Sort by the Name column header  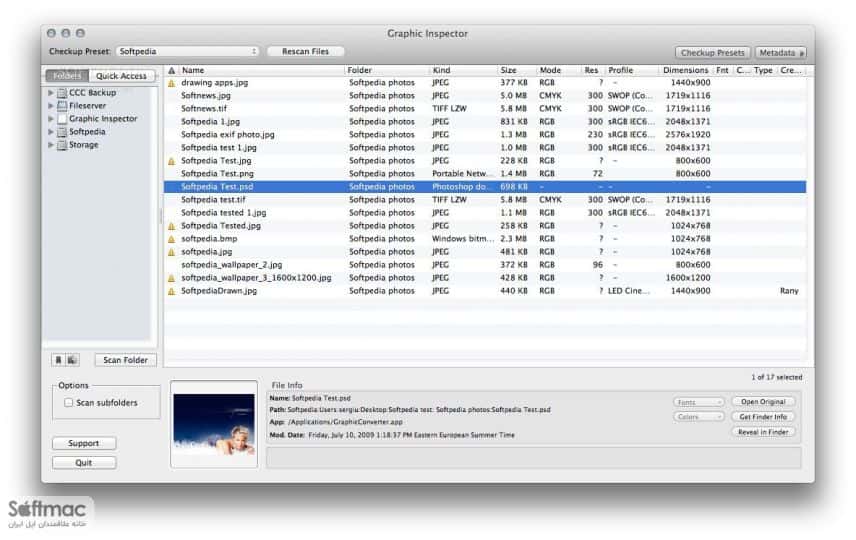click(x=262, y=70)
